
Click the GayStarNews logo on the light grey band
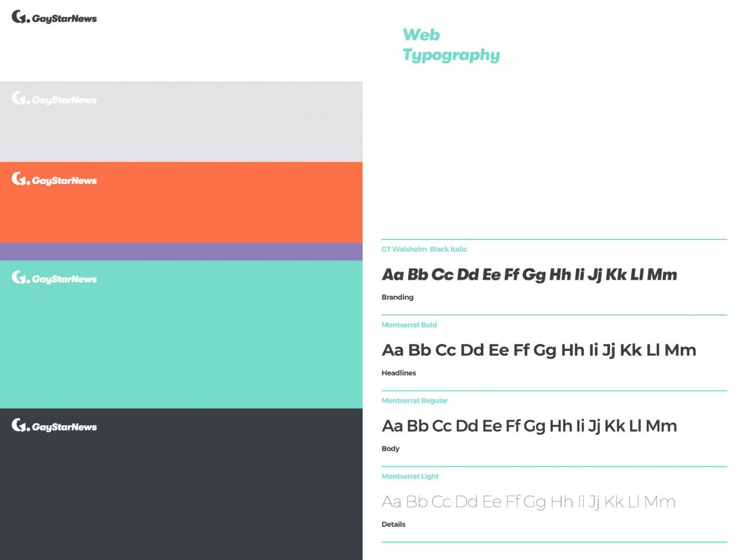point(54,99)
